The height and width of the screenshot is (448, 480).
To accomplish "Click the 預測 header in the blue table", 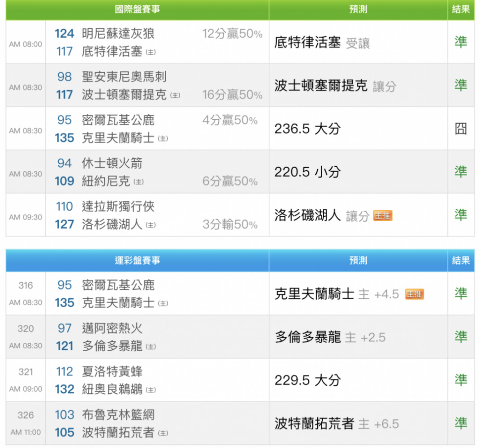I will coord(358,260).
